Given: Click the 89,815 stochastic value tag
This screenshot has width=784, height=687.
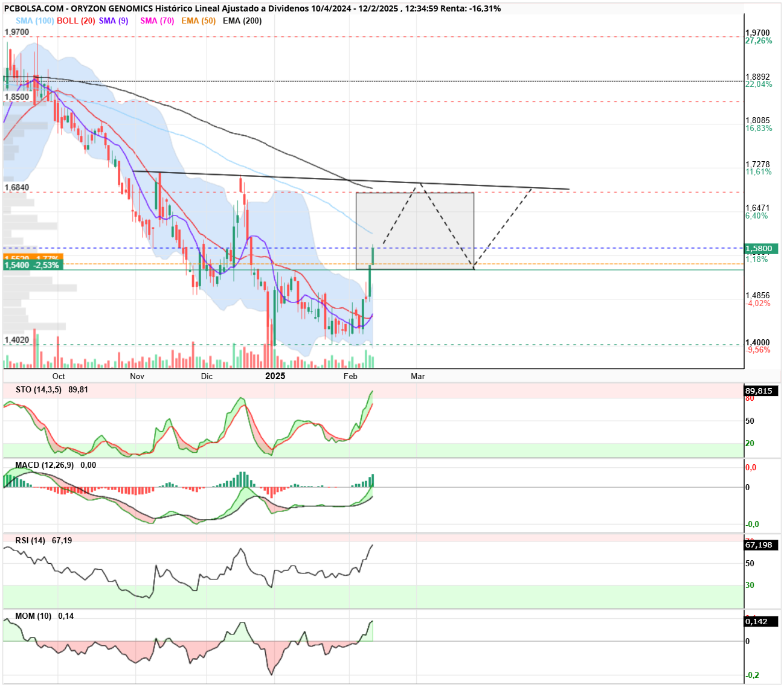Looking at the screenshot, I should coord(759,391).
